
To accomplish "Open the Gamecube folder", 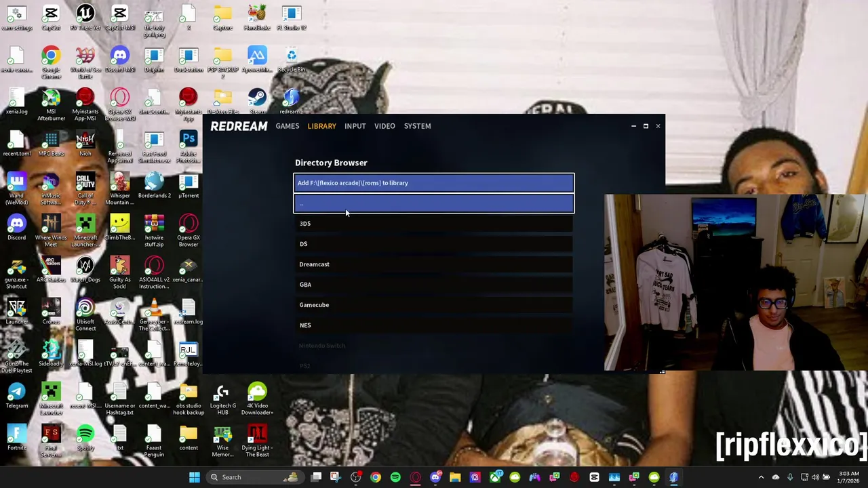I will (434, 305).
